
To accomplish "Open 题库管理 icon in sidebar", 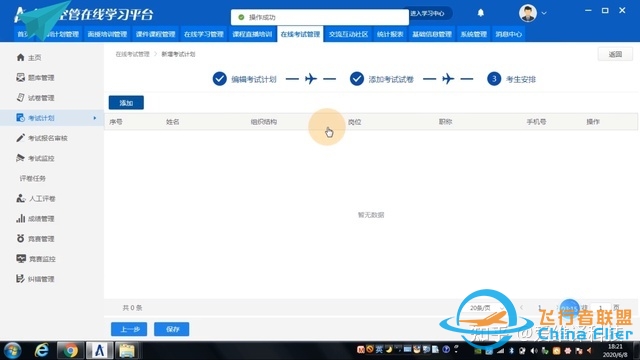I will pyautogui.click(x=20, y=77).
